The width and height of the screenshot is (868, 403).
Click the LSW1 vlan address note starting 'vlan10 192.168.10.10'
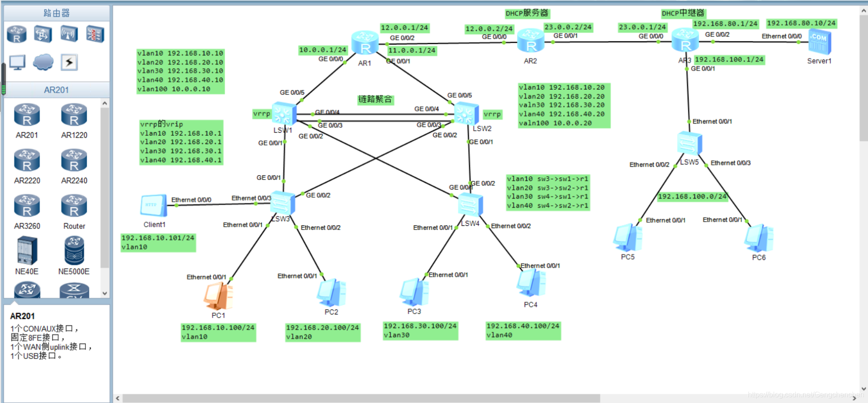click(x=180, y=71)
